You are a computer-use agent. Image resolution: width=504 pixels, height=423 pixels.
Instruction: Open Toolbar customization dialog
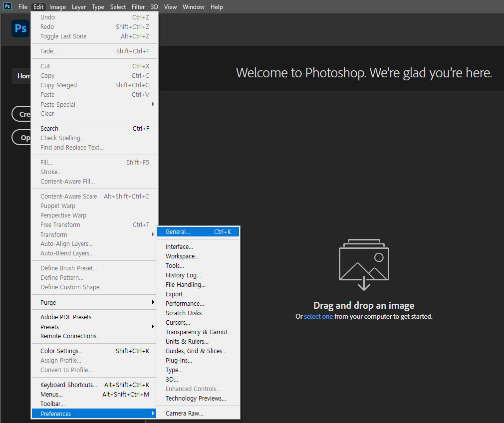click(x=94, y=404)
